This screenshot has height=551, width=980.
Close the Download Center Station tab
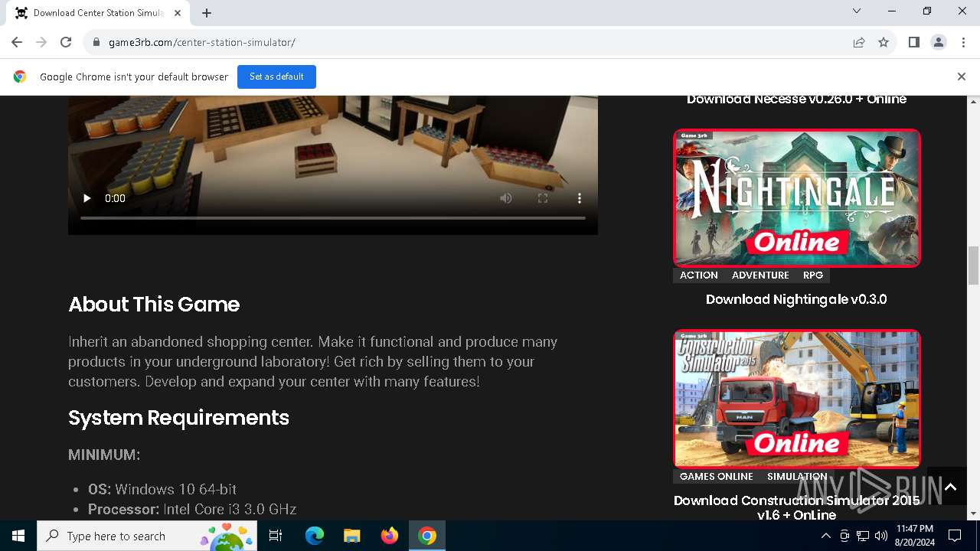[x=178, y=13]
